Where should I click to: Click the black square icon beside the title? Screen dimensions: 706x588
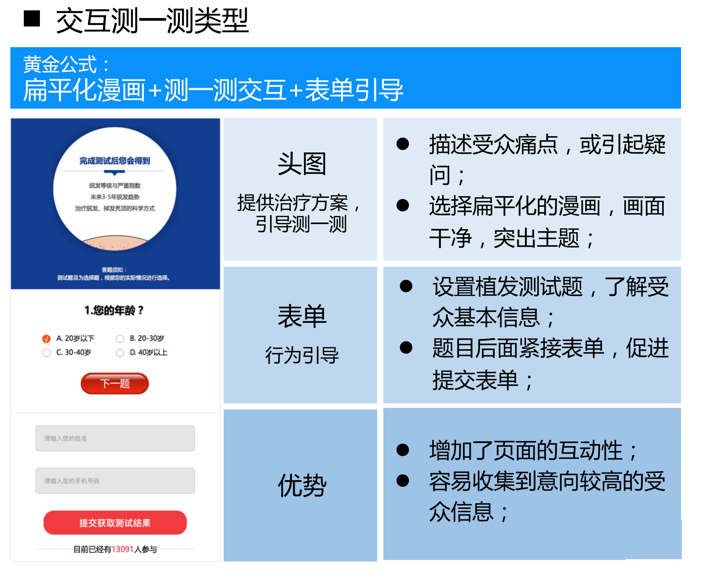click(33, 17)
